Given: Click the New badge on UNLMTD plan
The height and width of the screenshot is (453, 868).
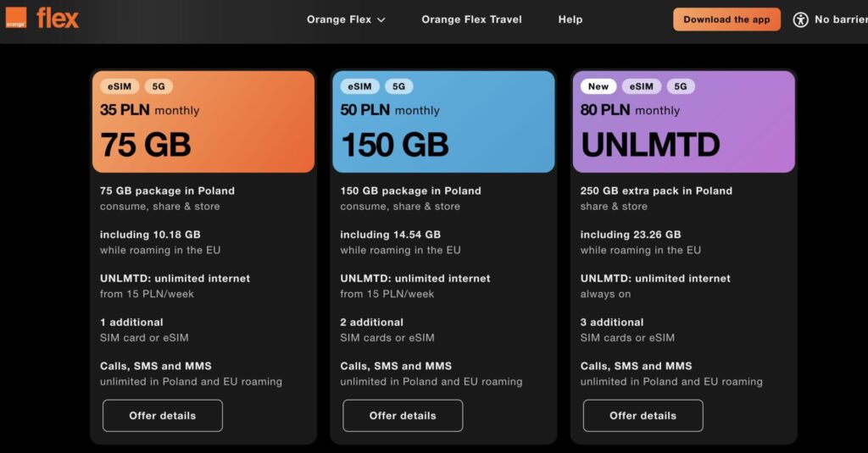Looking at the screenshot, I should (x=598, y=86).
